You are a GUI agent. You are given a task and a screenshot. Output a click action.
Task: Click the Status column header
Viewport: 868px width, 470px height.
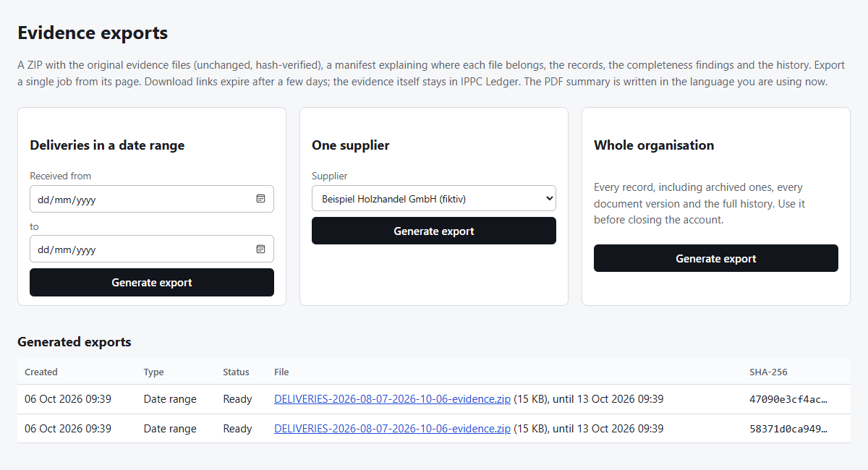coord(236,372)
